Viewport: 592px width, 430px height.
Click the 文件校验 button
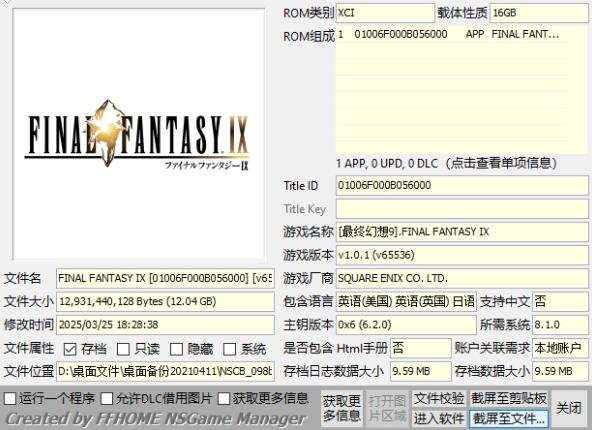pyautogui.click(x=439, y=399)
